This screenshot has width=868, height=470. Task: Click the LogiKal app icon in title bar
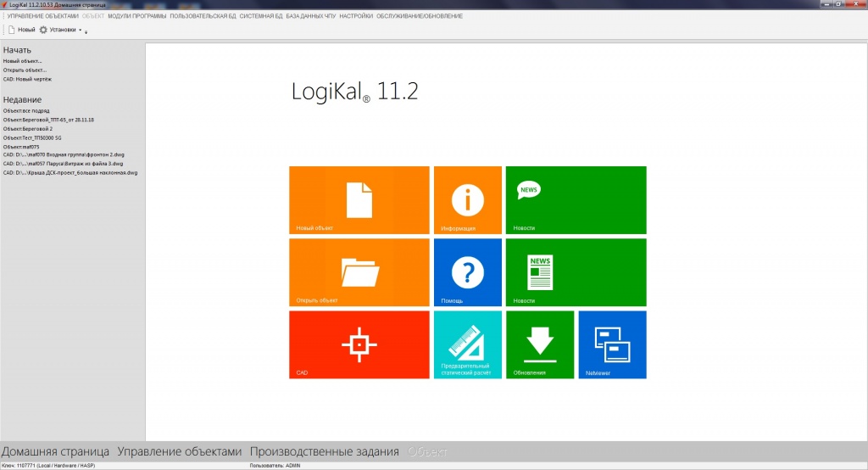[x=4, y=4]
